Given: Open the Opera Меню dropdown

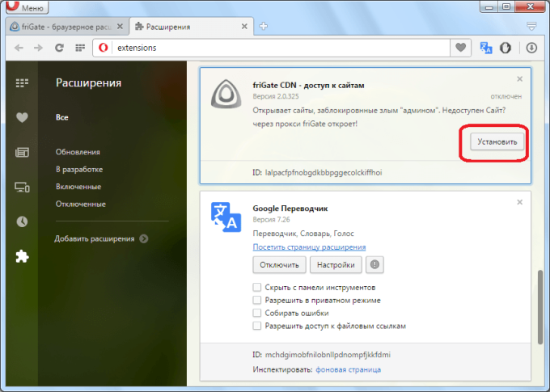Looking at the screenshot, I should pyautogui.click(x=27, y=7).
